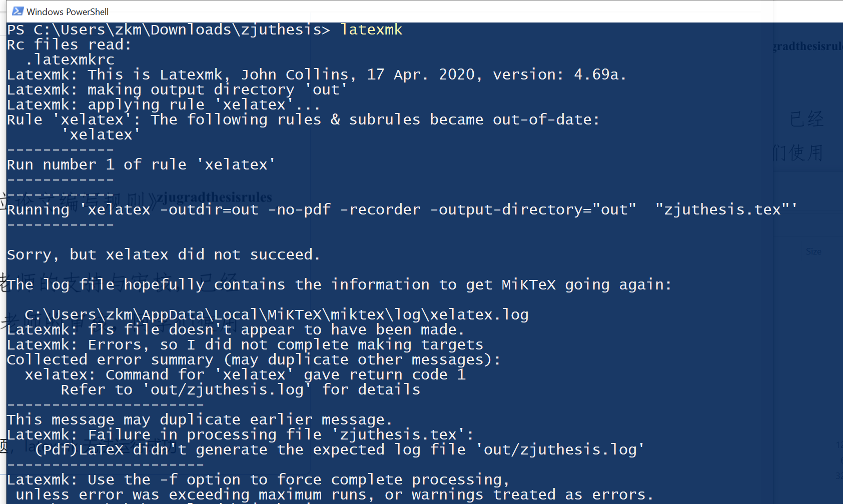The height and width of the screenshot is (504, 843).
Task: Click the 'Sorry, but xelatex did not succeed' line
Action: point(163,254)
